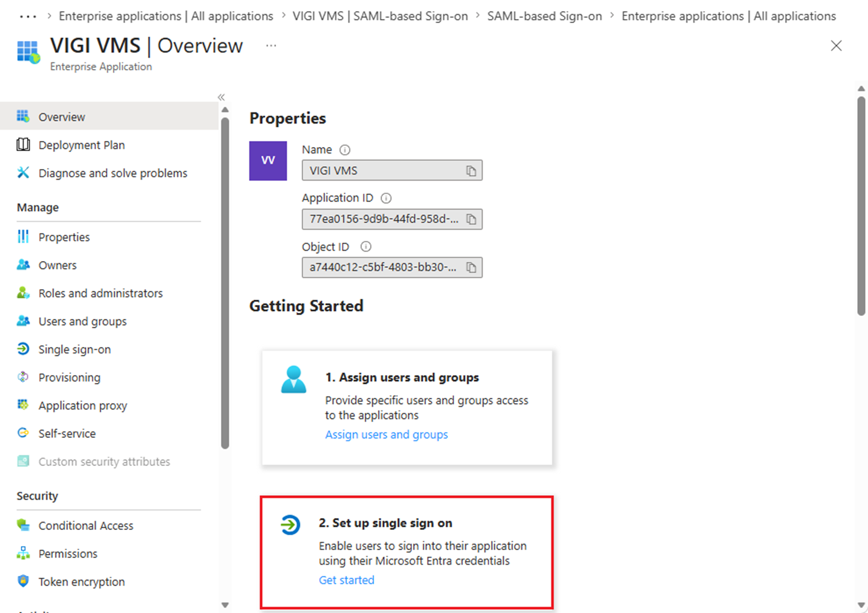The image size is (868, 613).
Task: Click Get started under single sign on
Action: 347,580
